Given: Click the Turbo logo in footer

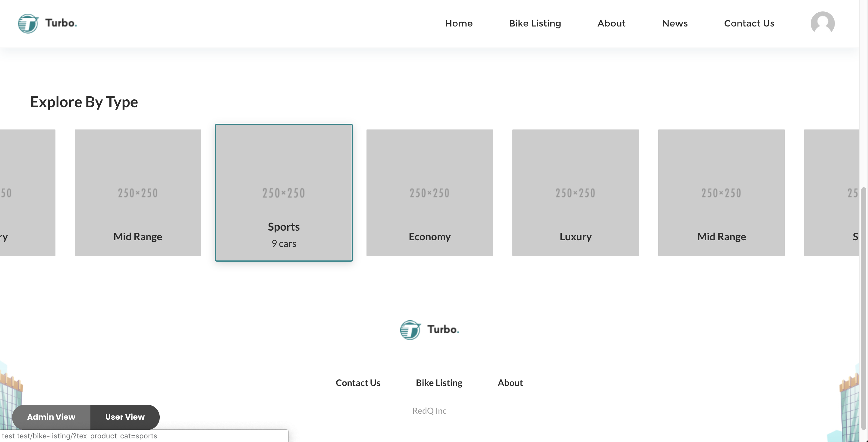Looking at the screenshot, I should [x=429, y=330].
